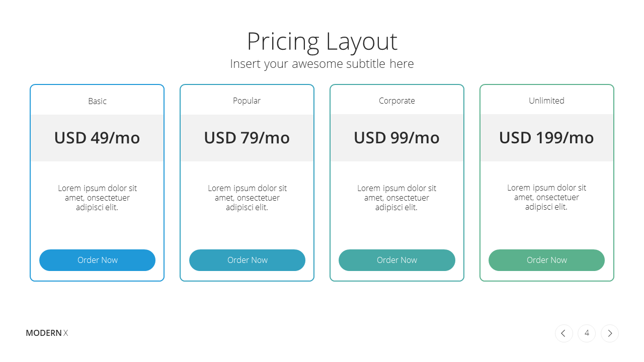Click Order Now under the Corporate plan
Screen dimensions: 644x362
397,260
